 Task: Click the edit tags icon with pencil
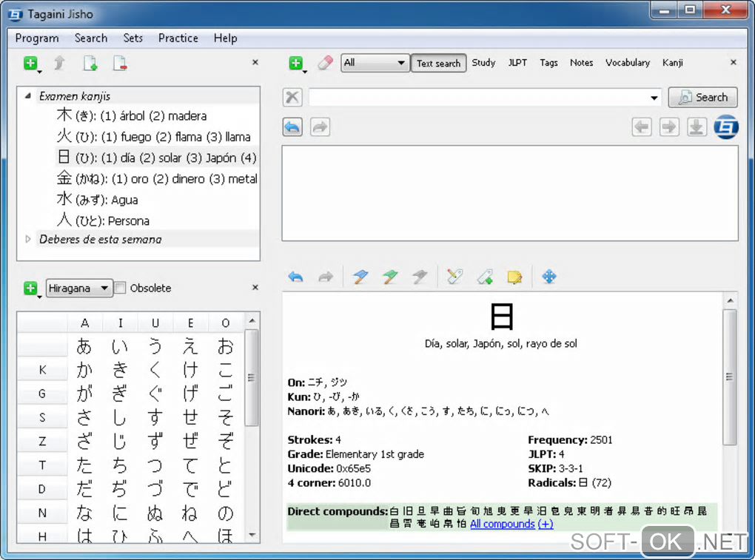coord(454,277)
